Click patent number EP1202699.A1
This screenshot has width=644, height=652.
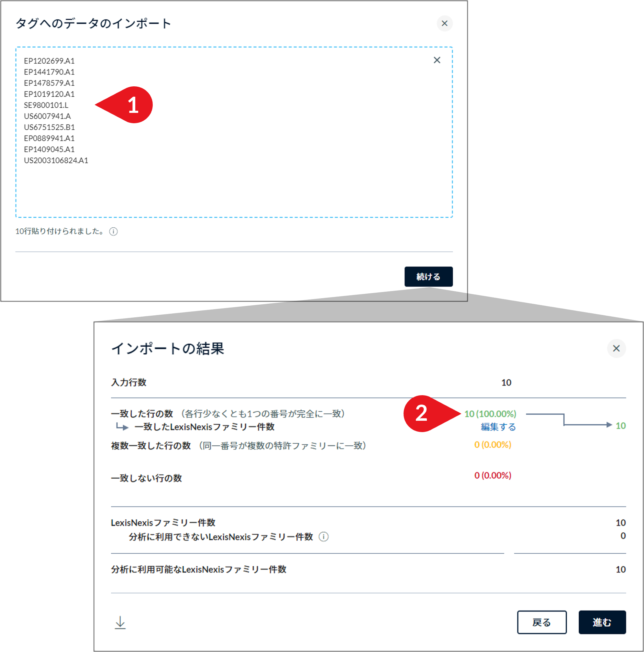pos(49,61)
